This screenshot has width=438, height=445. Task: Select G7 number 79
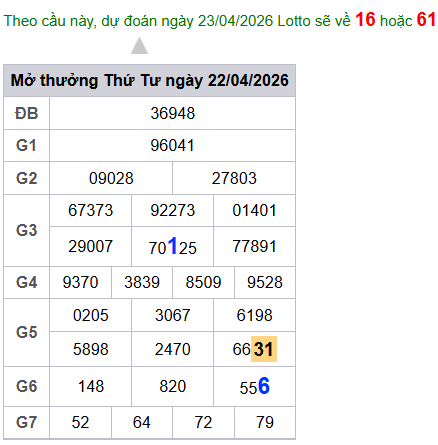[x=265, y=422]
